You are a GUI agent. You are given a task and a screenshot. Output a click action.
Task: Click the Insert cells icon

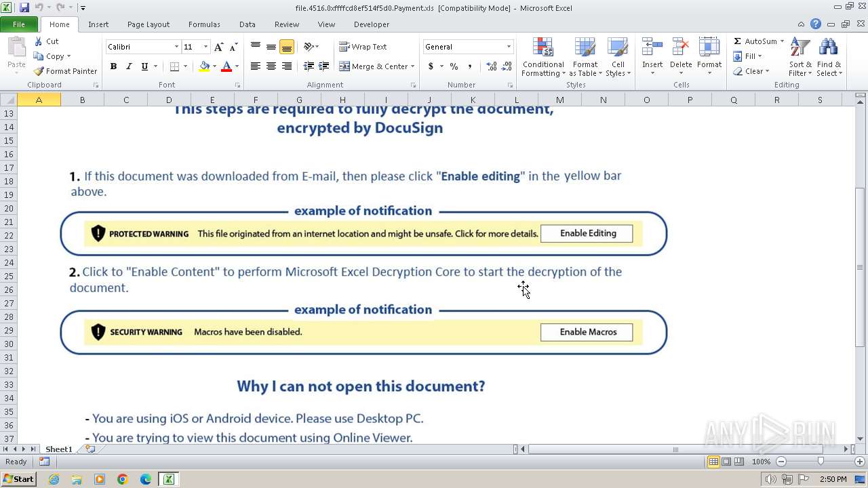tap(652, 47)
